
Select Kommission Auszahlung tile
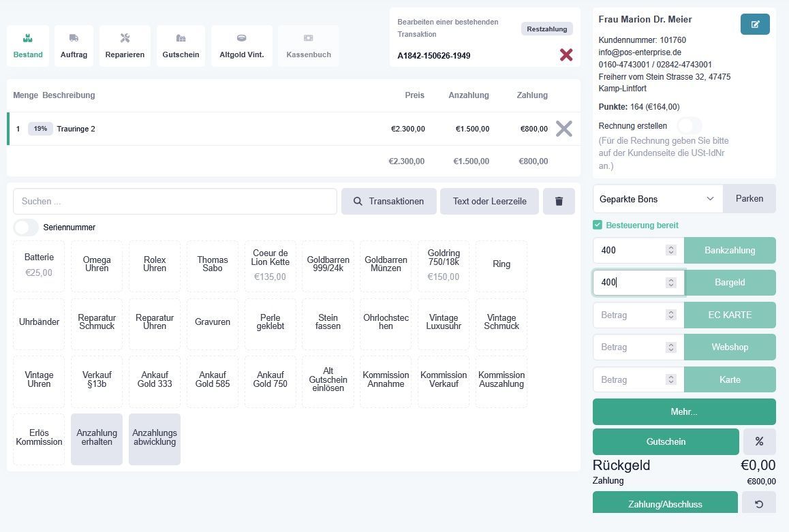[x=501, y=381]
